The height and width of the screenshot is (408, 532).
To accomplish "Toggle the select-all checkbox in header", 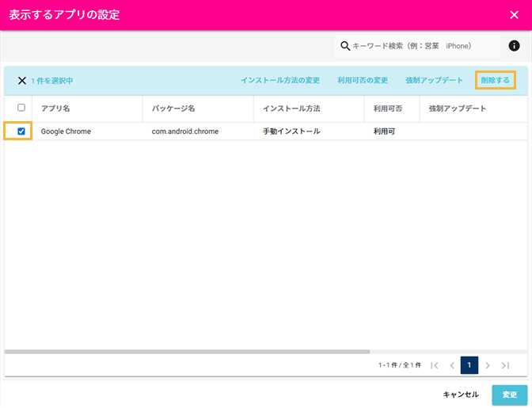I will [x=21, y=108].
